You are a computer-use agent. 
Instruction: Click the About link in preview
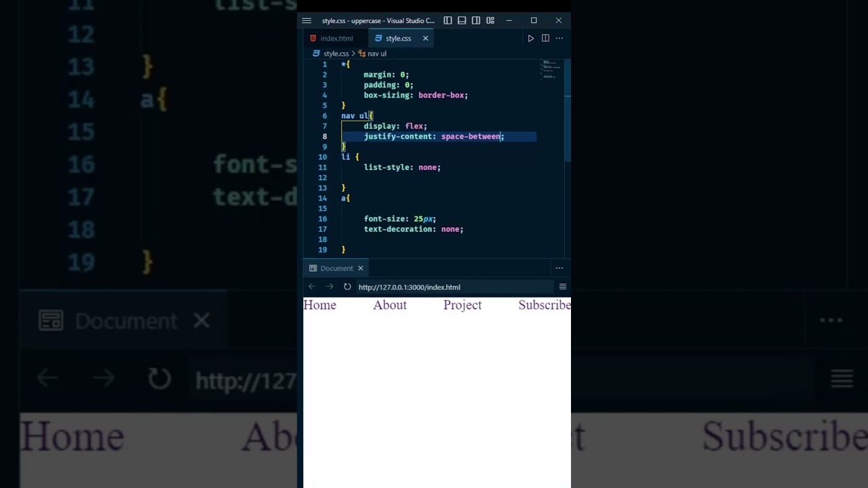[x=390, y=305]
